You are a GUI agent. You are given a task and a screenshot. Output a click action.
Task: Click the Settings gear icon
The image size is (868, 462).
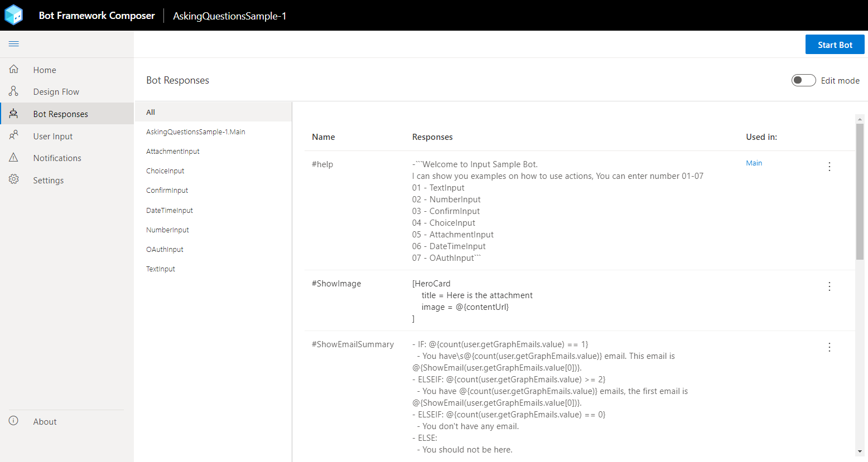14,179
